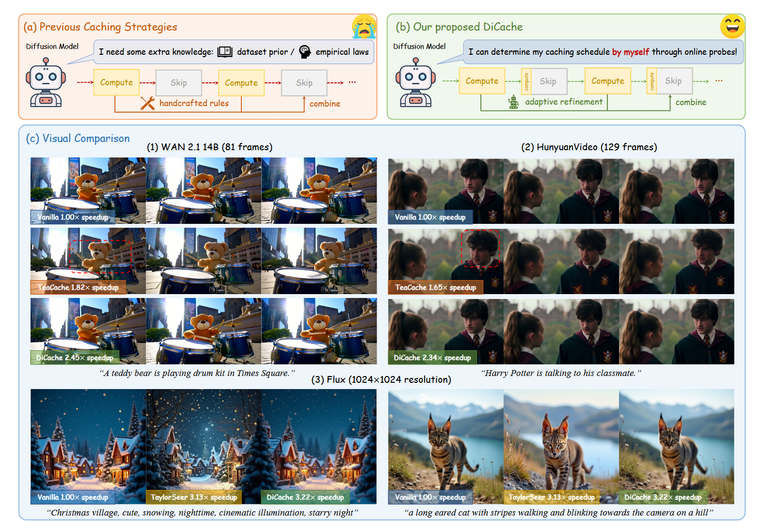Viewport: 762px width, 532px height.
Task: Open the TaylorSeer Christmas village image
Action: [x=204, y=447]
